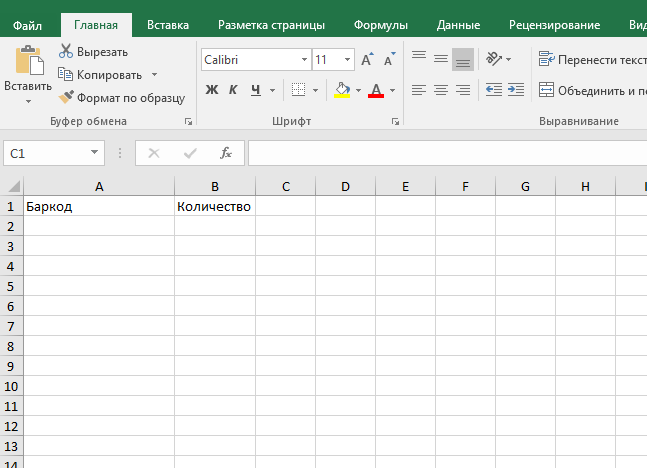Decrease font size with small A icon

[389, 59]
